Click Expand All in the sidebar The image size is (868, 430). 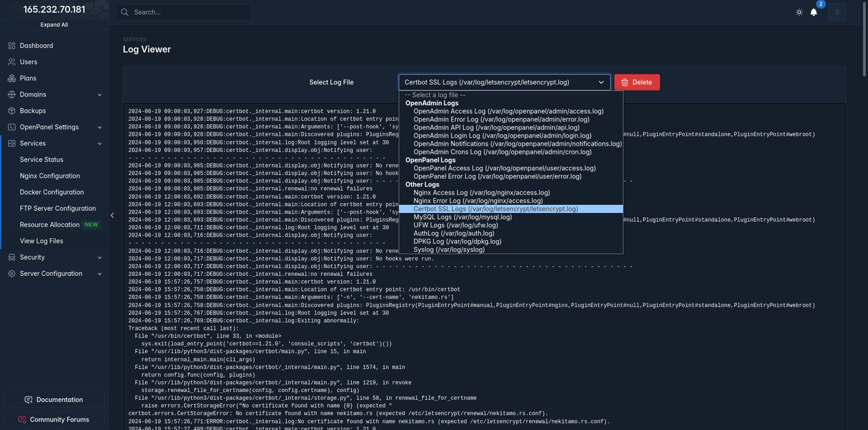pos(54,25)
